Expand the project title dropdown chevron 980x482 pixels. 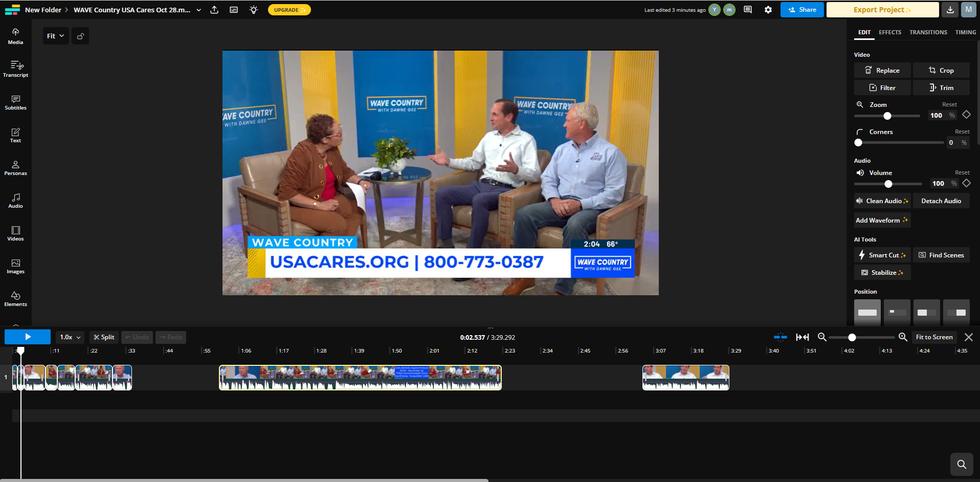(x=199, y=10)
